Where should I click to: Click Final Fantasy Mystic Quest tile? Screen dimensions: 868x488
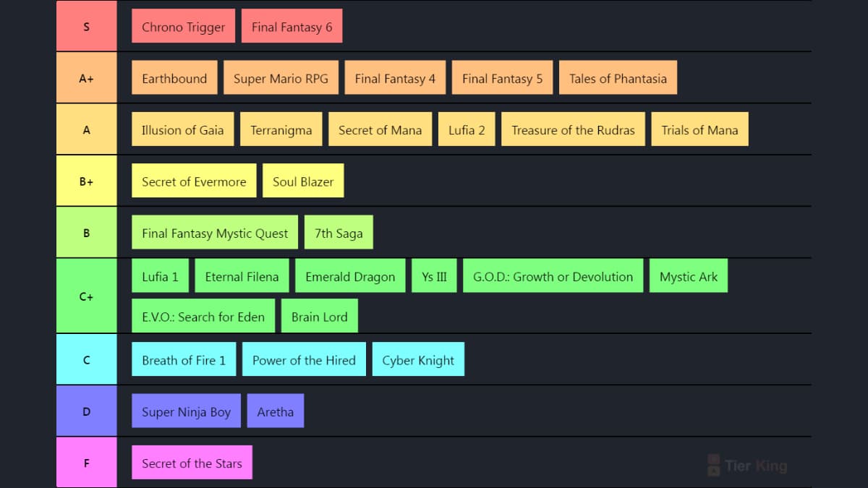[215, 233]
